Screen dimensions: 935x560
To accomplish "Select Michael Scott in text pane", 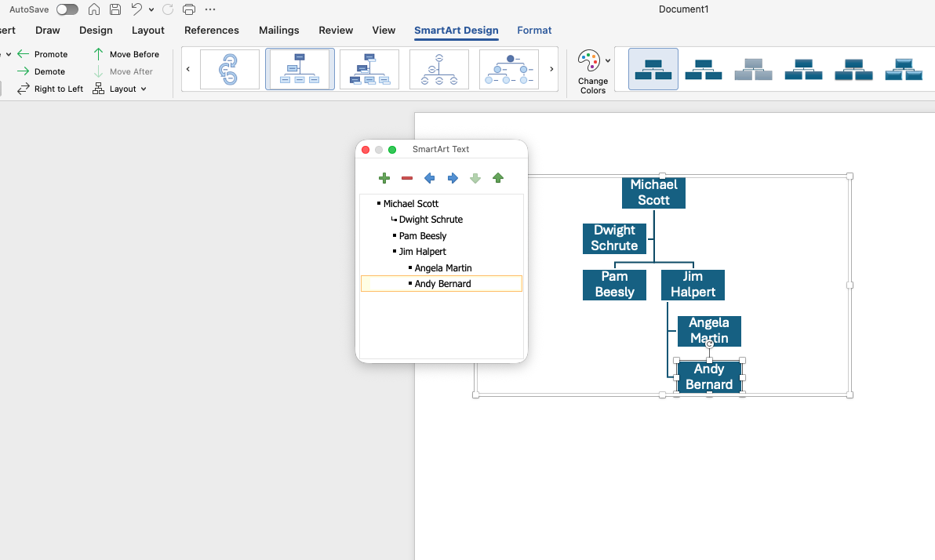I will click(411, 203).
